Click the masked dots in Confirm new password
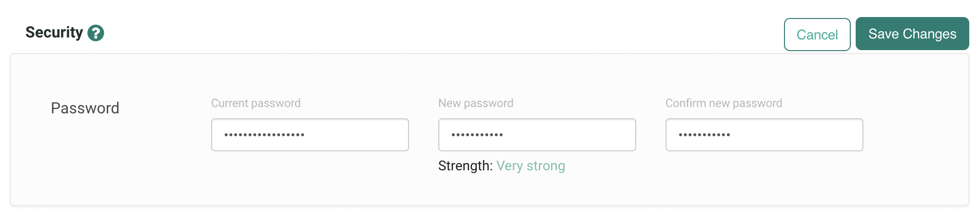980x218 pixels. coord(704,135)
